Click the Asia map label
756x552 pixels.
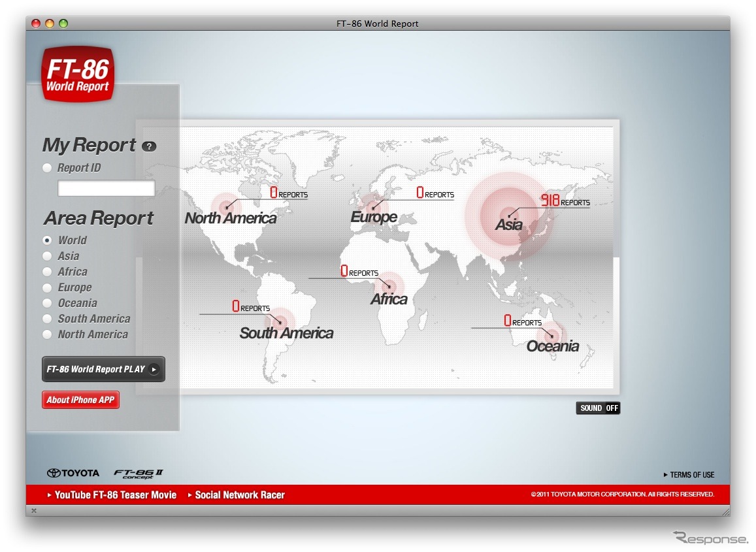pos(509,225)
